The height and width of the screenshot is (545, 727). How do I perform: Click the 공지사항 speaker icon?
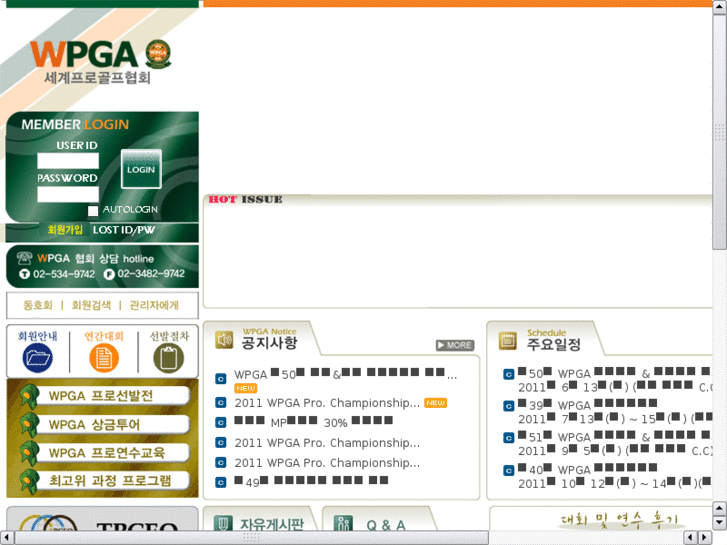pyautogui.click(x=224, y=340)
